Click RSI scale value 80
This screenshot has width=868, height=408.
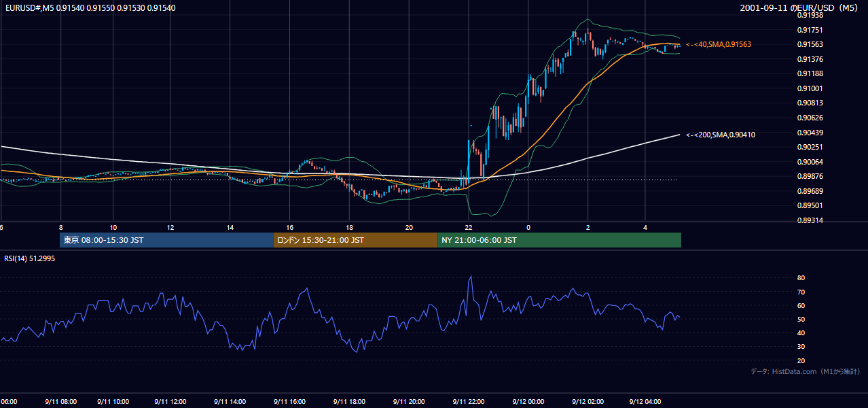click(x=801, y=278)
